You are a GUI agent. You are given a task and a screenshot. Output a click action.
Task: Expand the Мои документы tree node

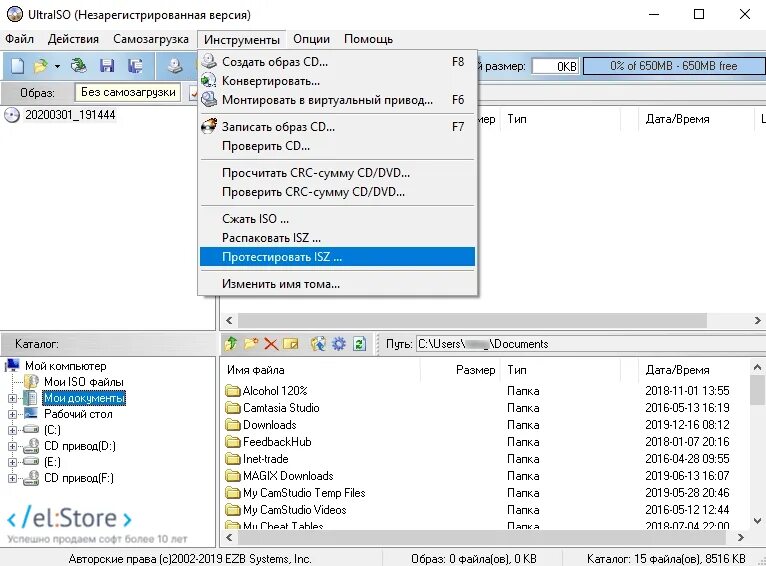(x=12, y=398)
